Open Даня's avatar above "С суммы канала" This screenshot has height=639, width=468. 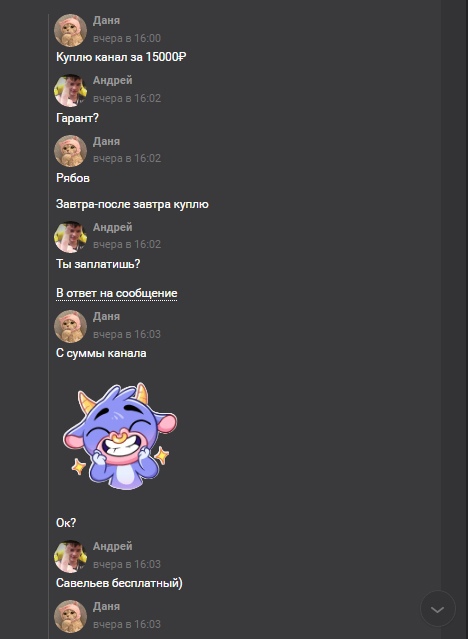71,326
